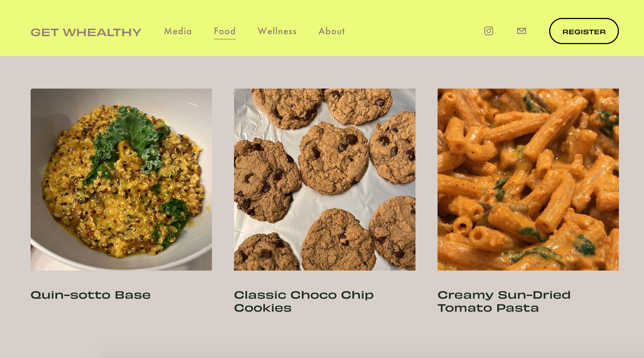Click the Quin-sotto Base recipe title
Viewport: 644px width, 358px height.
click(91, 295)
